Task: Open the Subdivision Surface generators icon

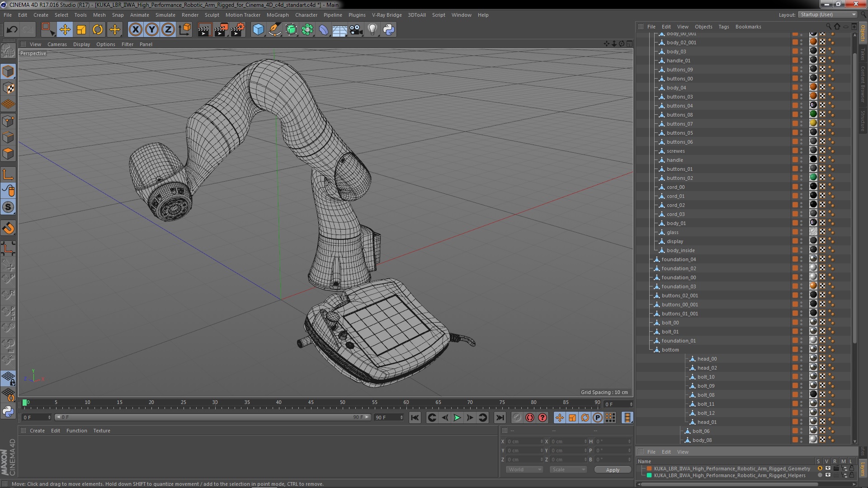Action: (x=291, y=30)
